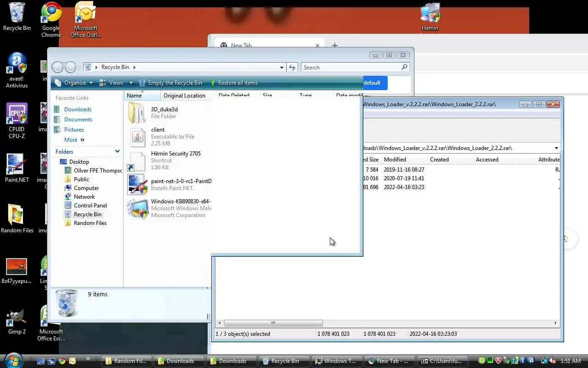
Task: Switch to the Random Fil... taskbar button
Action: pyautogui.click(x=126, y=361)
